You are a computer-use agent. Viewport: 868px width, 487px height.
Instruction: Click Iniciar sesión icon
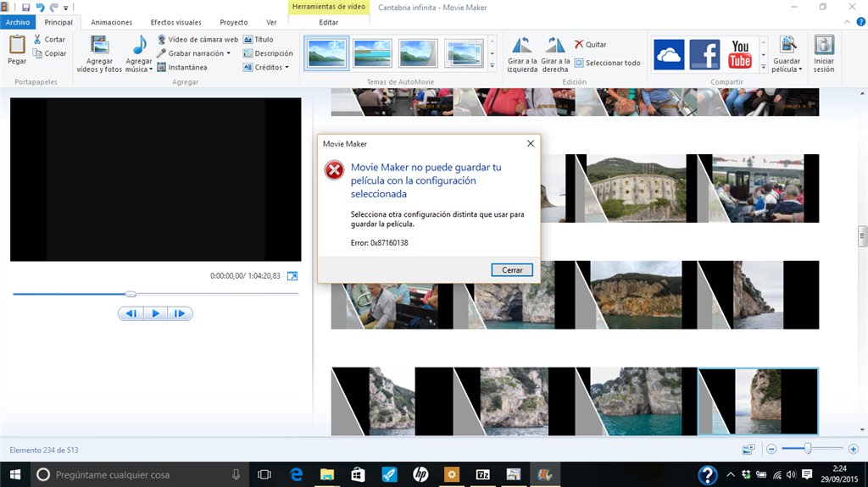[824, 46]
